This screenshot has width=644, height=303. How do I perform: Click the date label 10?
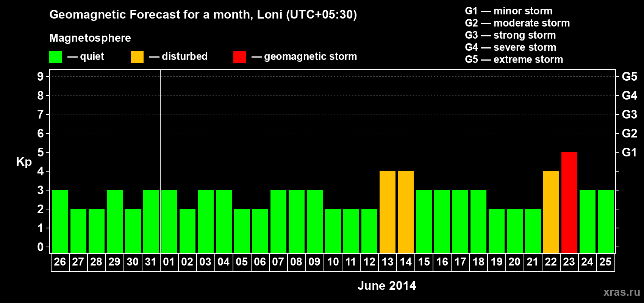pos(333,262)
